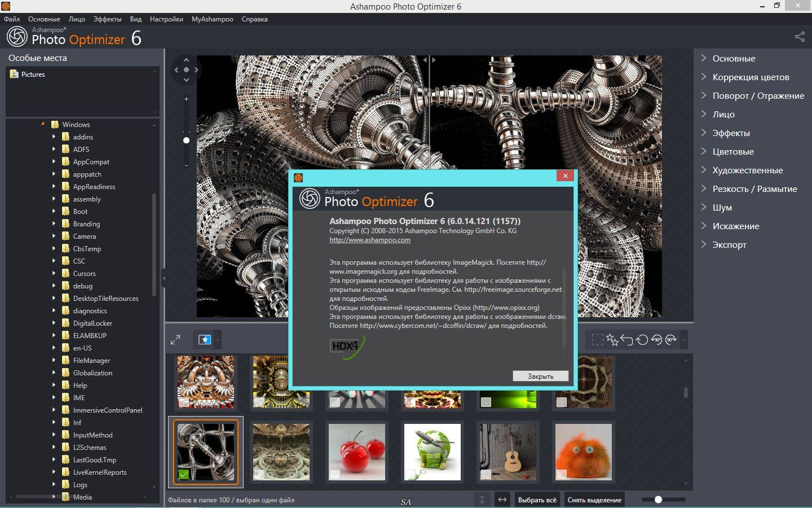Image resolution: width=812 pixels, height=508 pixels.
Task: Open the Файл menu
Action: (12, 19)
